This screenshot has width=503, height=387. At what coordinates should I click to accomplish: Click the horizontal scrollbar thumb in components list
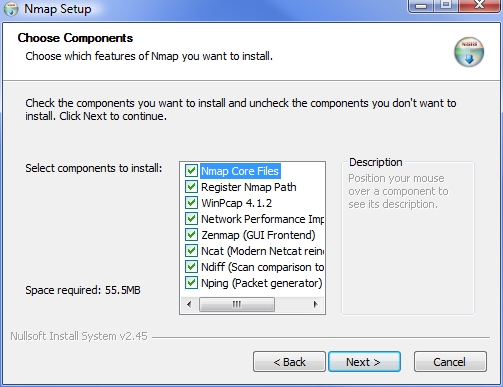pos(237,304)
